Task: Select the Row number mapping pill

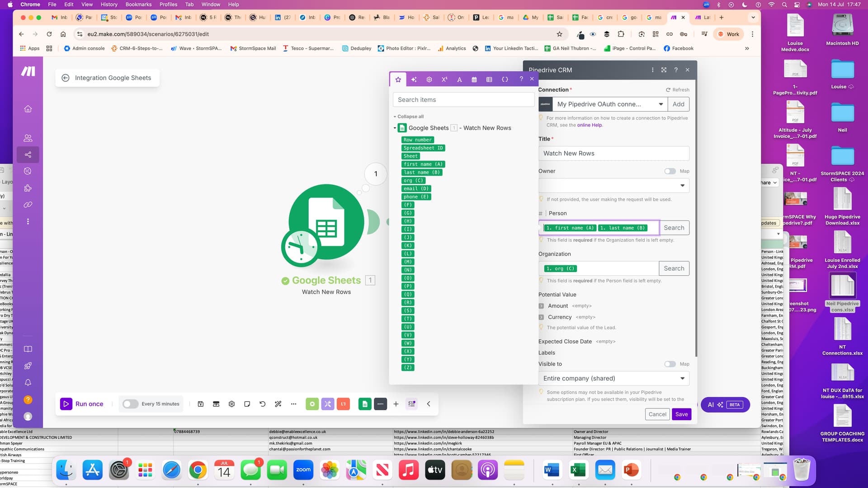Action: (x=418, y=140)
